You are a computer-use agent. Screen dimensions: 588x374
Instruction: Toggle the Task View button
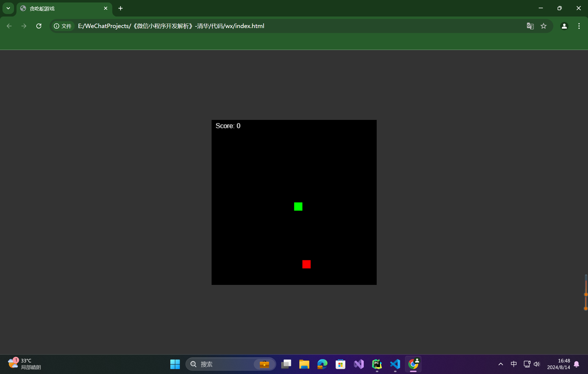tap(286, 364)
